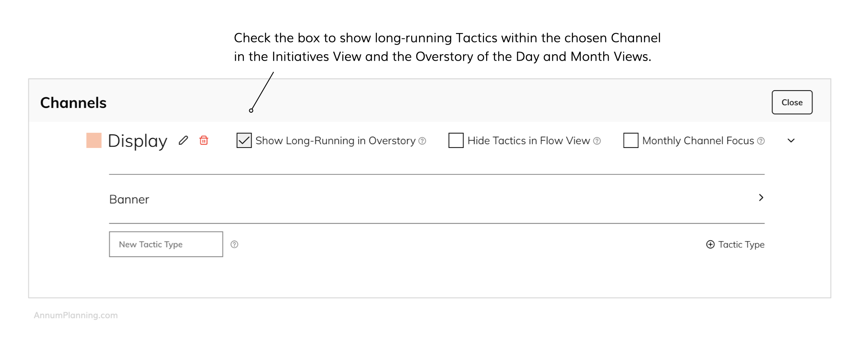Open help icon for Show Long-Running in Overstory
The width and height of the screenshot is (868, 339).
(422, 141)
